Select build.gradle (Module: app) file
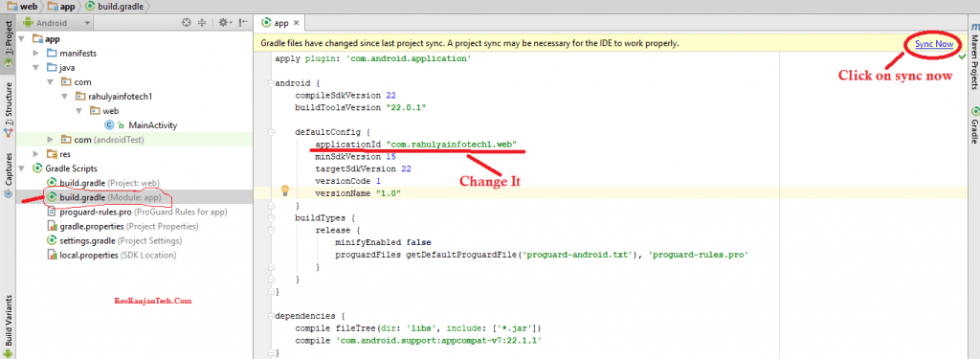This screenshot has width=980, height=359. click(x=110, y=197)
